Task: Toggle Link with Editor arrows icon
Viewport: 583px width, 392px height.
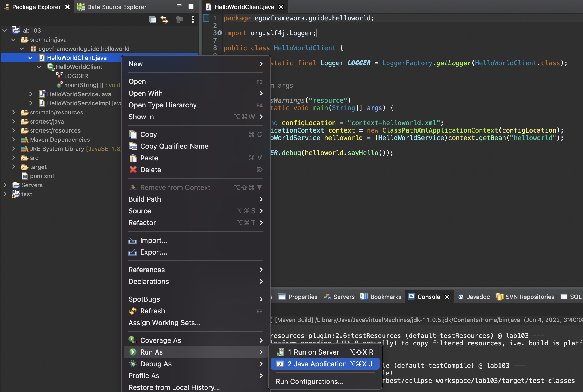Action: pyautogui.click(x=164, y=20)
